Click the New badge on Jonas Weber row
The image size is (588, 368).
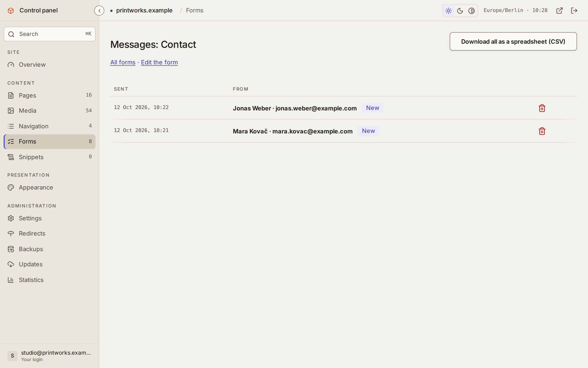[x=372, y=108]
